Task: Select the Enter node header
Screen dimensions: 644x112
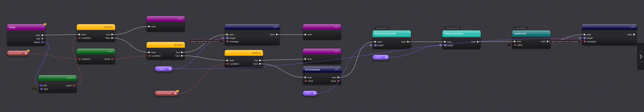Action: 26,27
